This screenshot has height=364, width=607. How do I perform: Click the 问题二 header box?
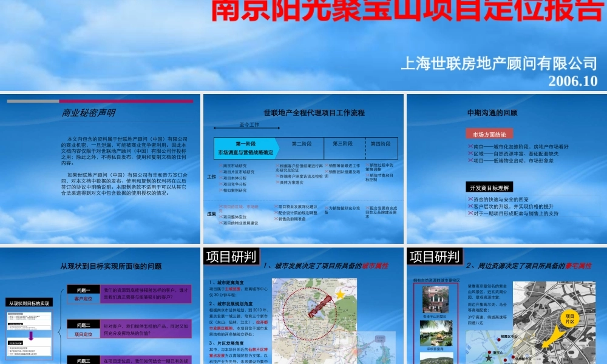point(84,325)
